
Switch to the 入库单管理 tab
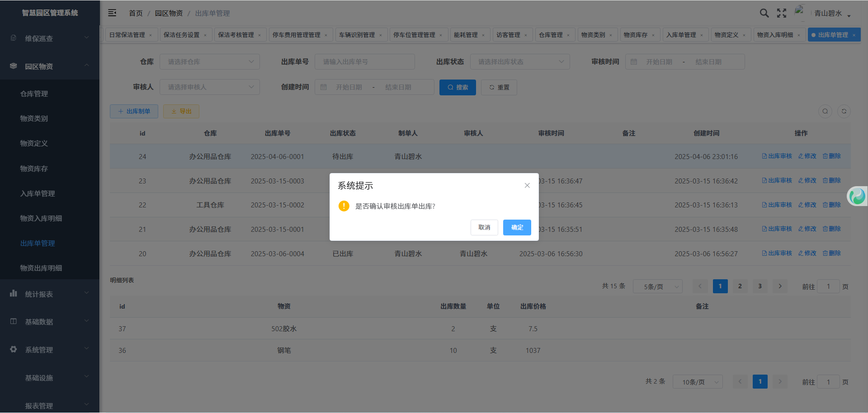681,35
